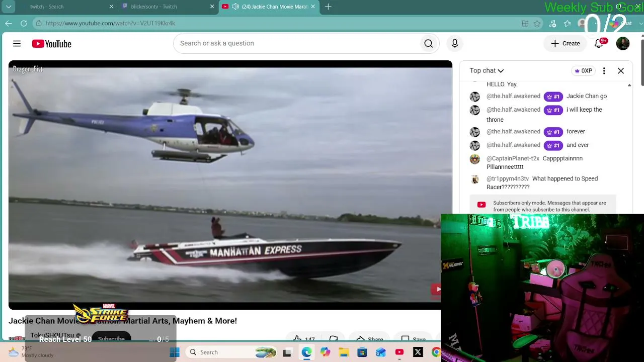Viewport: 644px width, 362px height.
Task: Open the media control music icon
Action: tap(552, 23)
